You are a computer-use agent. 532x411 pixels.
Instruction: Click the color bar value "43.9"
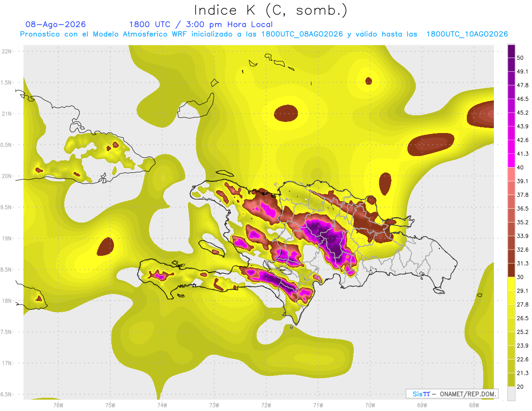tap(523, 126)
